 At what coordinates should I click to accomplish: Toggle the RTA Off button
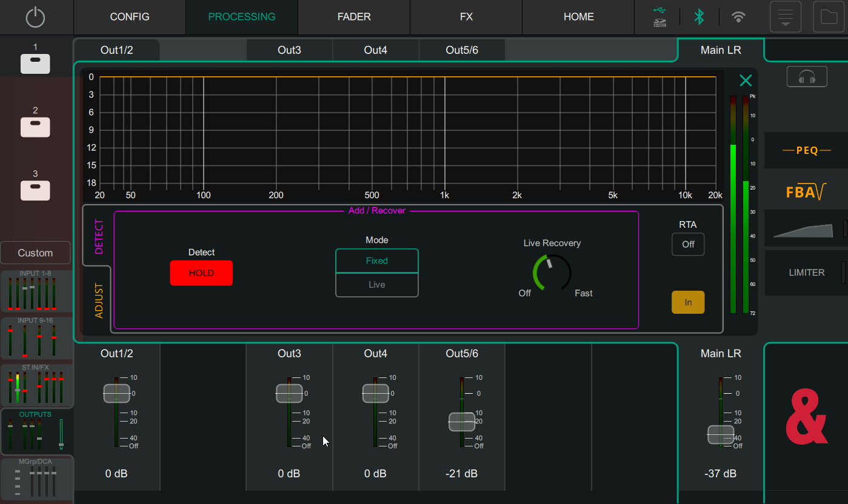(688, 245)
